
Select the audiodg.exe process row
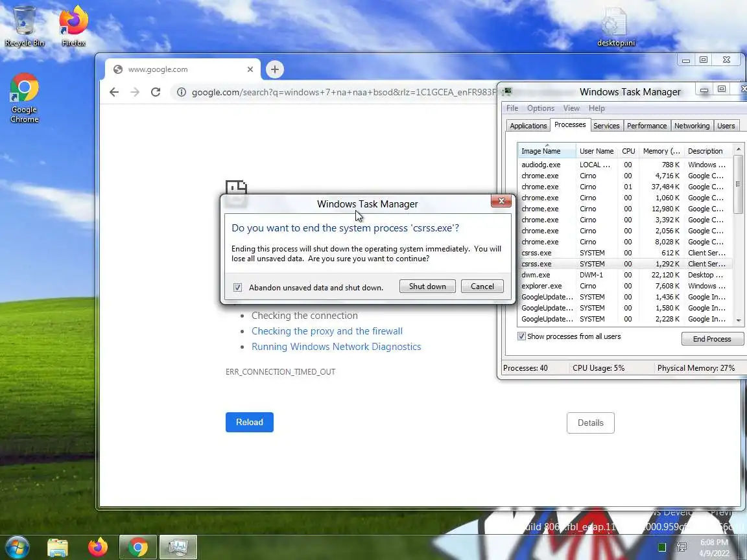click(625, 165)
